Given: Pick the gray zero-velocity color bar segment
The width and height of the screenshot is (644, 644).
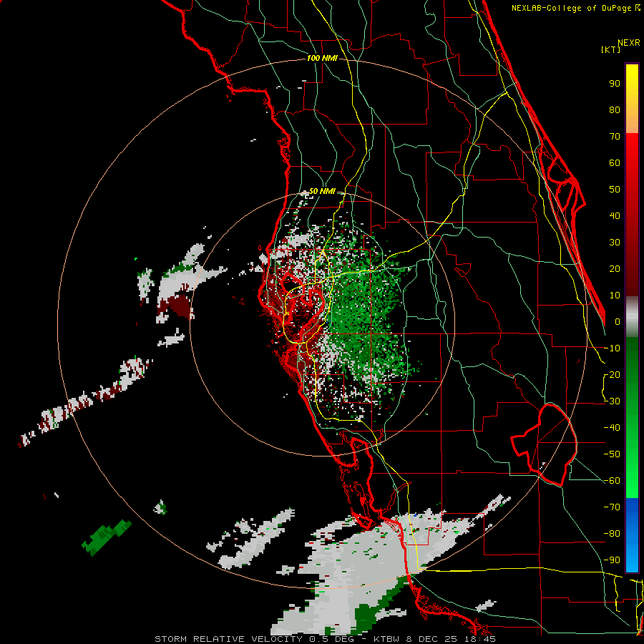Looking at the screenshot, I should click(x=632, y=317).
